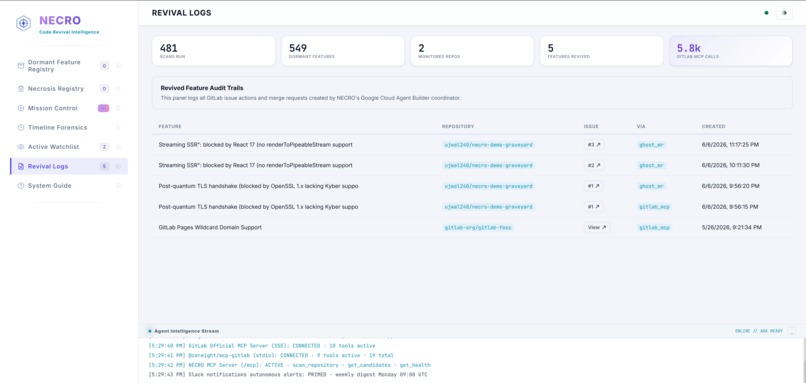806x383 pixels.
Task: Click Active Watchlist count badge 2
Action: [x=104, y=147]
